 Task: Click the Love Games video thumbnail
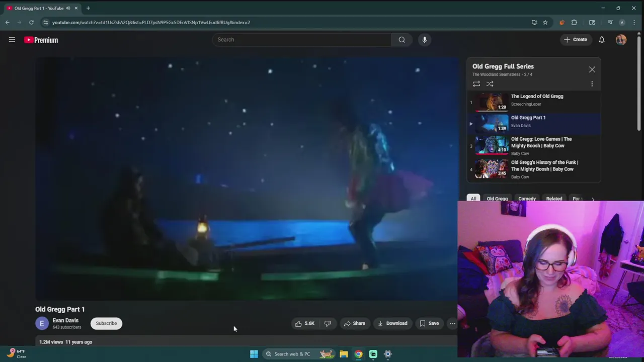[492, 144]
